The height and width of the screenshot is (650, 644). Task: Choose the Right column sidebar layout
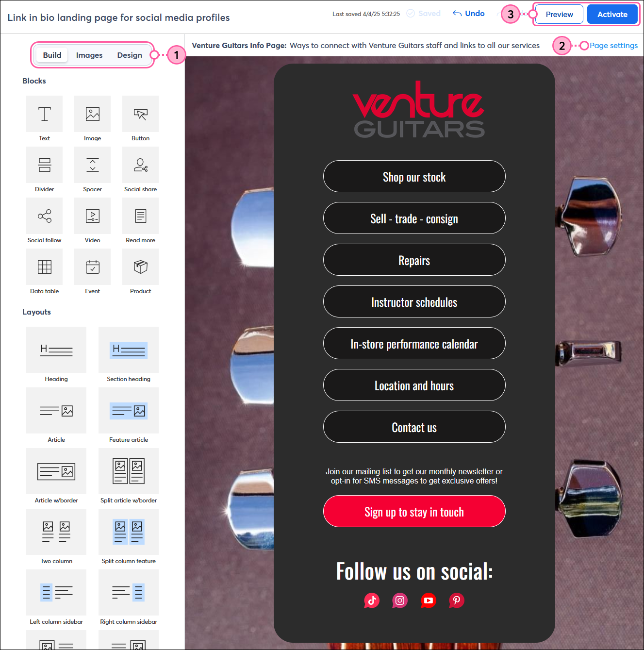(x=129, y=592)
